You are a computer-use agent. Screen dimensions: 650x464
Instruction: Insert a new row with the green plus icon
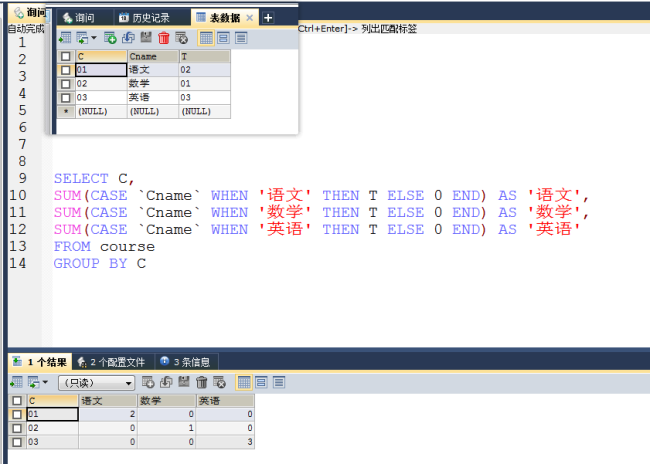(x=110, y=38)
